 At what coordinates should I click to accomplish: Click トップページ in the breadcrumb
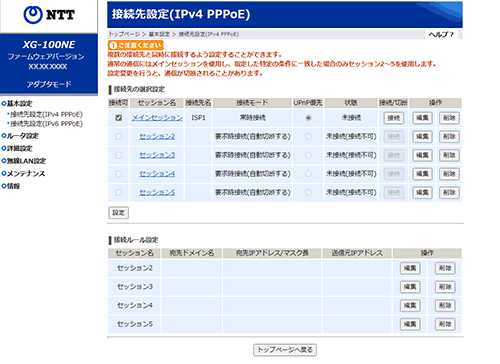(x=124, y=34)
